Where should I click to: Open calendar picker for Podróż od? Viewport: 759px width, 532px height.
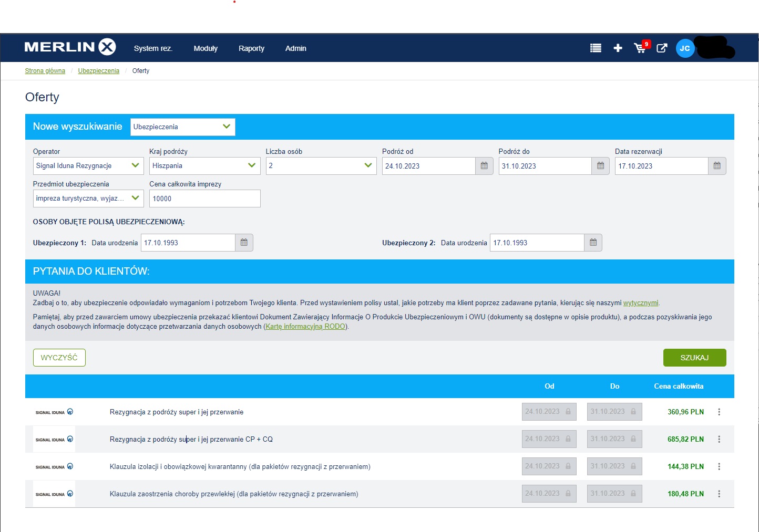pyautogui.click(x=484, y=166)
